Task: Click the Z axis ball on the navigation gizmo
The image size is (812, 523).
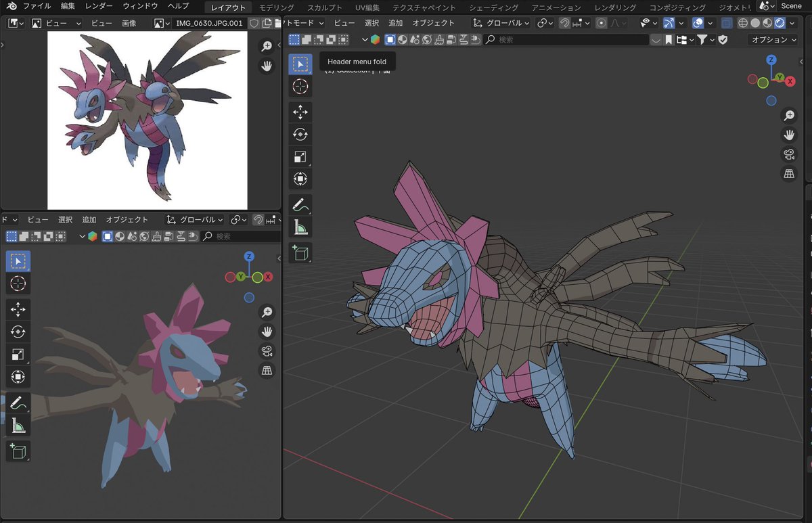Action: point(771,60)
